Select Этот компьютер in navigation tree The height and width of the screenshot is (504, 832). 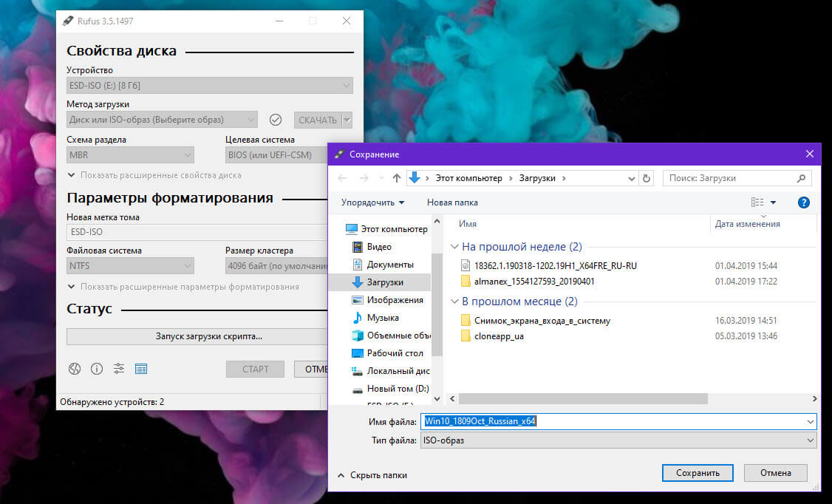386,229
